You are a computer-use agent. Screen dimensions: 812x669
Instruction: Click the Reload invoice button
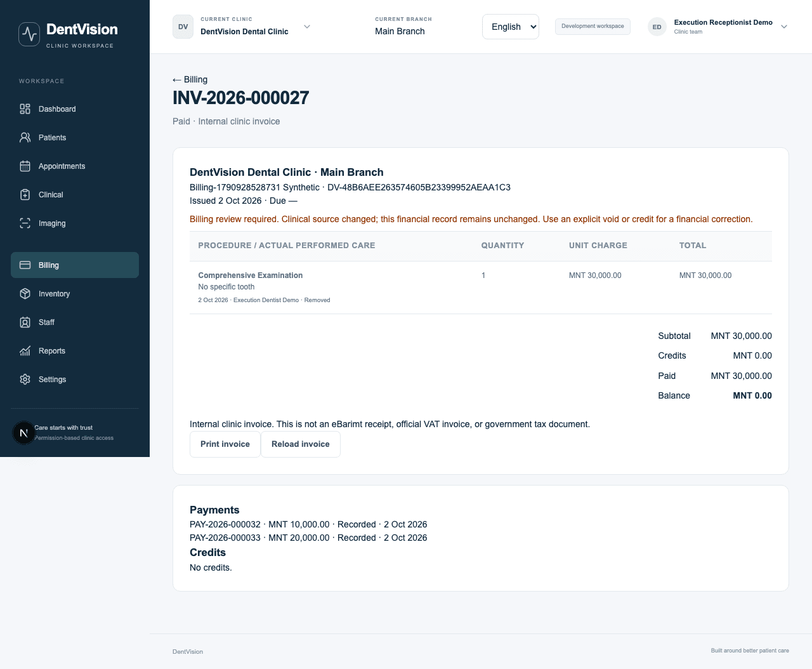pyautogui.click(x=301, y=444)
